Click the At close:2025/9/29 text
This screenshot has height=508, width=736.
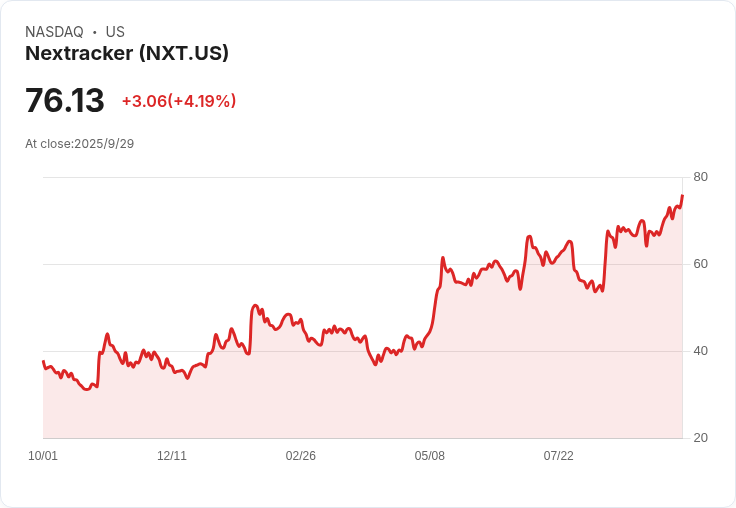(x=79, y=144)
